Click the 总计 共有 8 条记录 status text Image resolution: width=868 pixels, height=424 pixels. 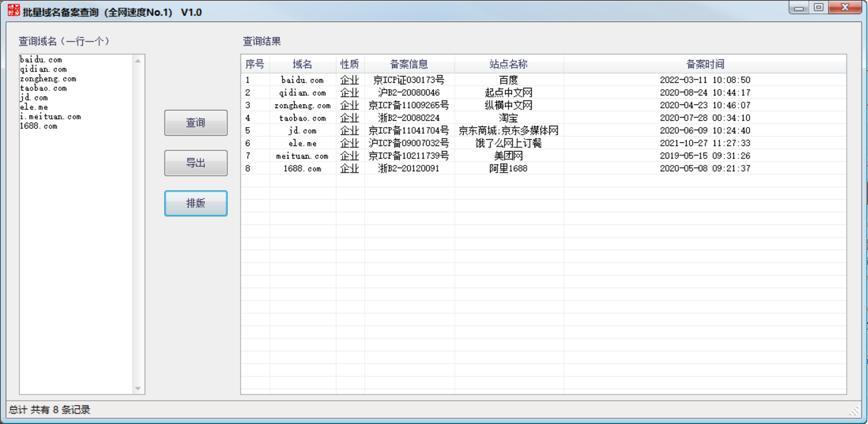[x=49, y=410]
